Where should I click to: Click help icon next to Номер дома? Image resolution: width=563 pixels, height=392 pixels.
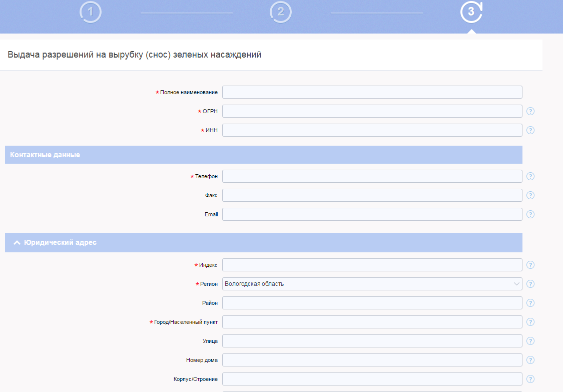point(530,360)
